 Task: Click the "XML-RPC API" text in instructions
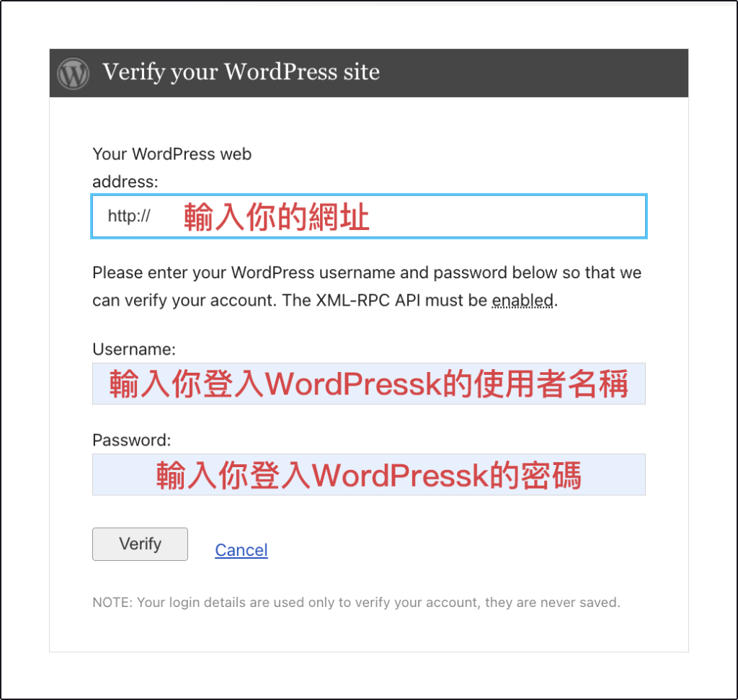coord(368,301)
